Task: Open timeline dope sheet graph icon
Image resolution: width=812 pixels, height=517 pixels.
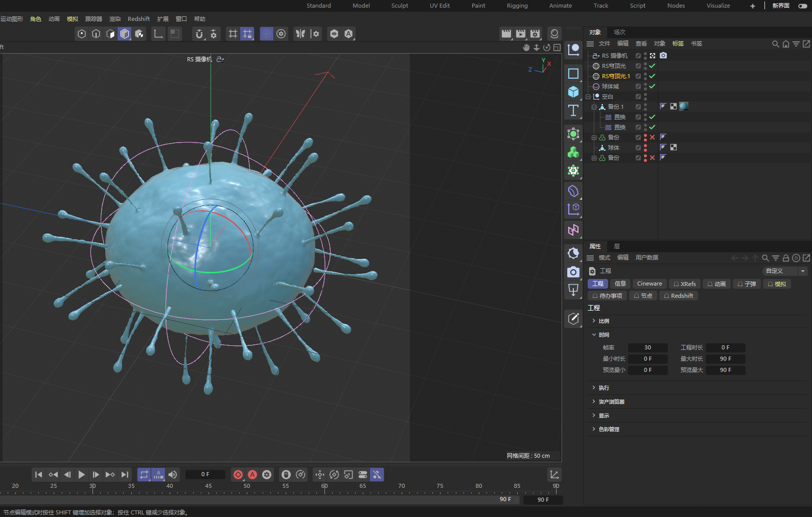Action: tap(554, 475)
